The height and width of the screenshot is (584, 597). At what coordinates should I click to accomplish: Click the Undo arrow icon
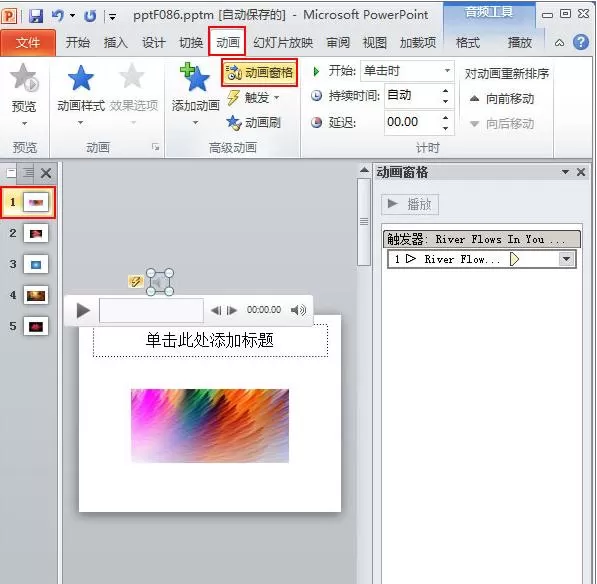coord(58,16)
